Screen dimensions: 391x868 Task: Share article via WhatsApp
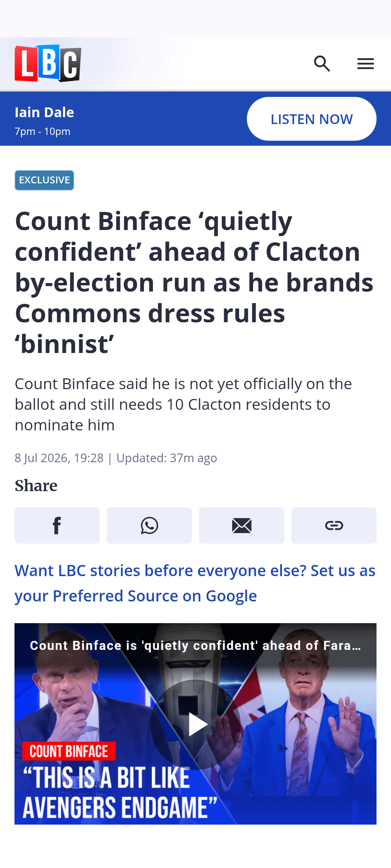click(149, 525)
